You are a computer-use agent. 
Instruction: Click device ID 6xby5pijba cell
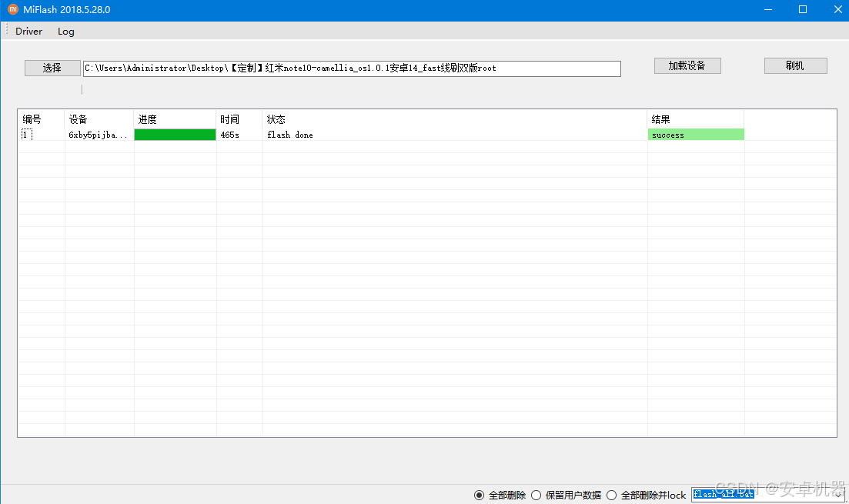pos(98,135)
